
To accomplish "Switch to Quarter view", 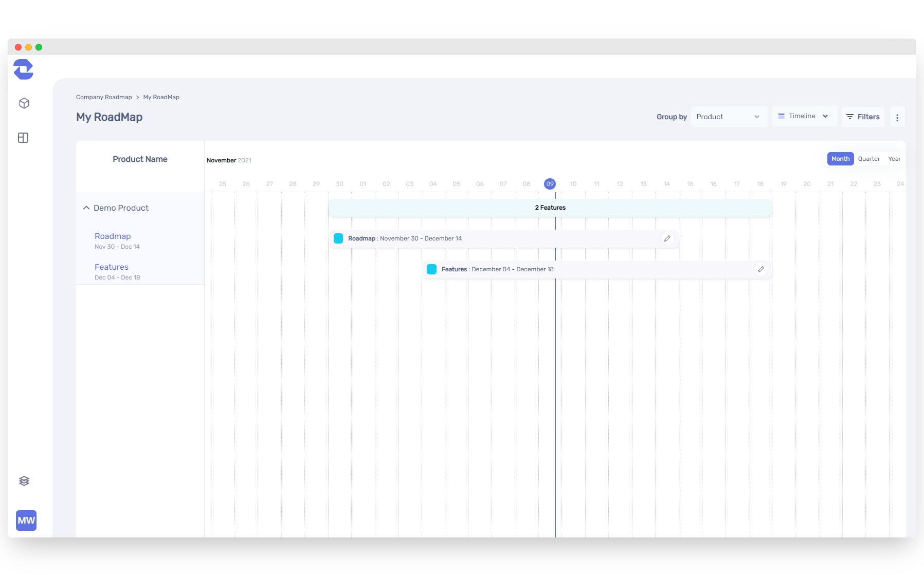I will click(x=869, y=159).
